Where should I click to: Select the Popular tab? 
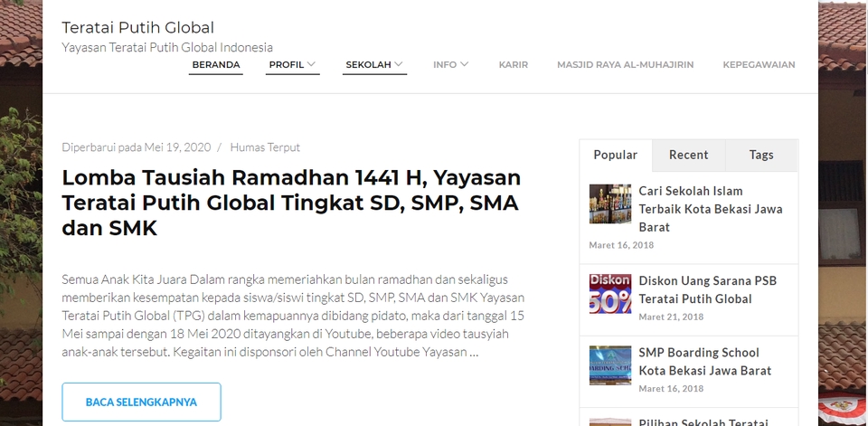[x=616, y=155]
